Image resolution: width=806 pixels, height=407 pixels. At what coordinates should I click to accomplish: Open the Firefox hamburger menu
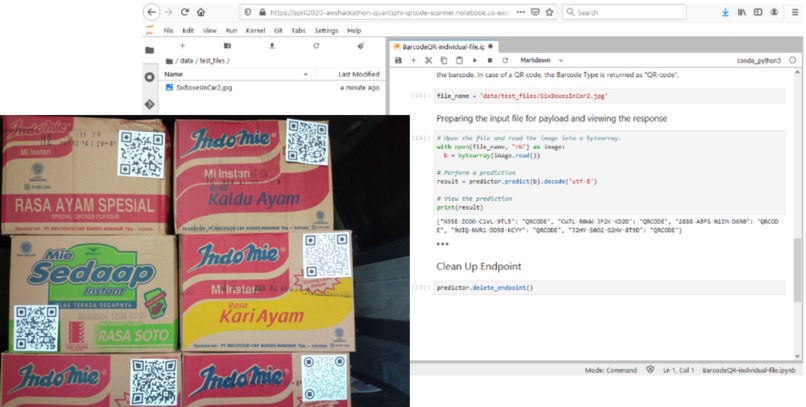(795, 12)
